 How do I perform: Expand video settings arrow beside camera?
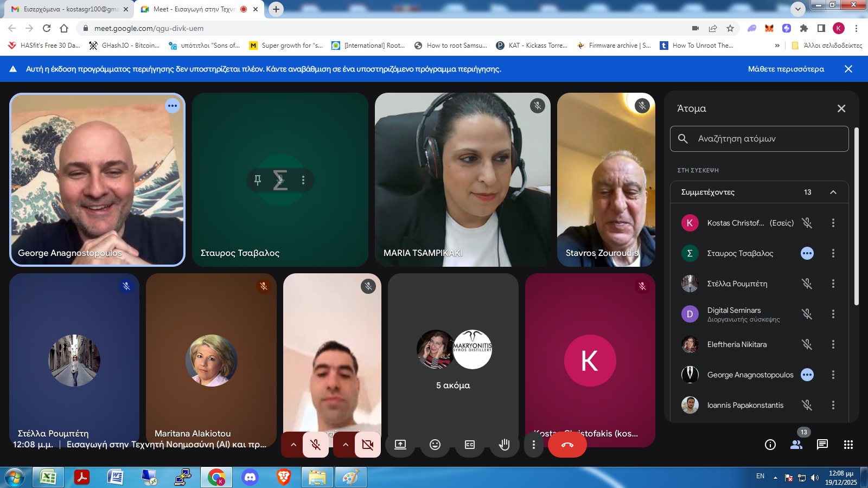(345, 445)
